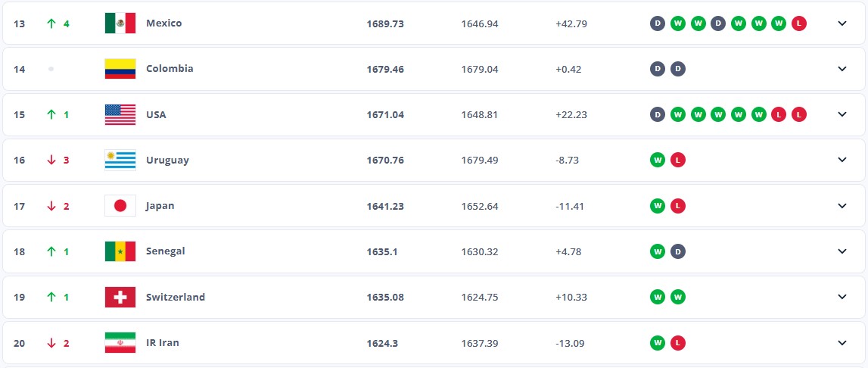Click the Switzerland flag icon

[x=120, y=297]
